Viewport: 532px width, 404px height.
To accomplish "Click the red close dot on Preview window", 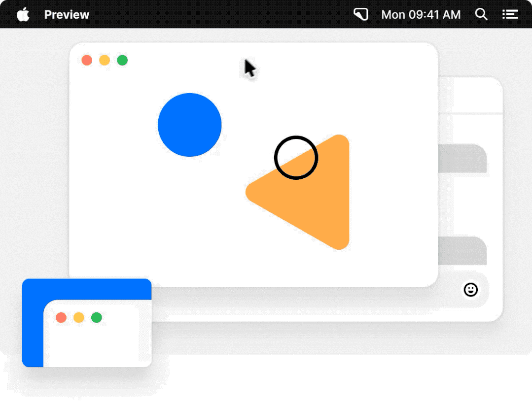I will tap(87, 60).
